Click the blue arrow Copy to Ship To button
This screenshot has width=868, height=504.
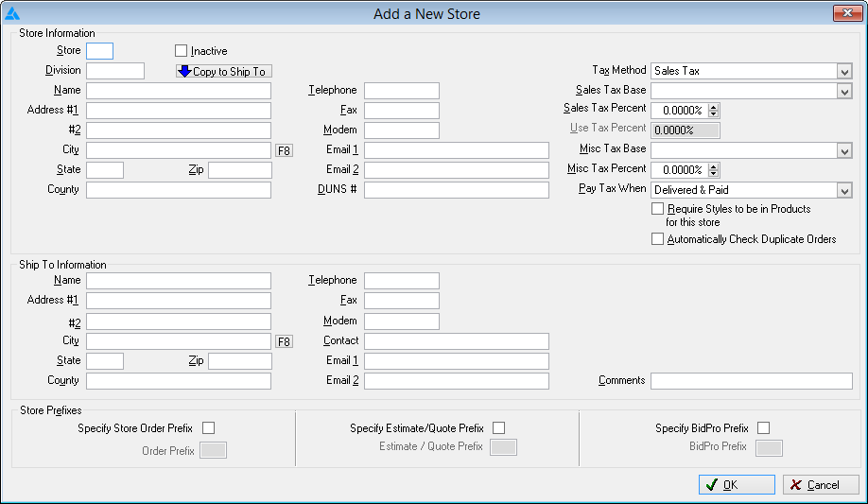tap(224, 72)
